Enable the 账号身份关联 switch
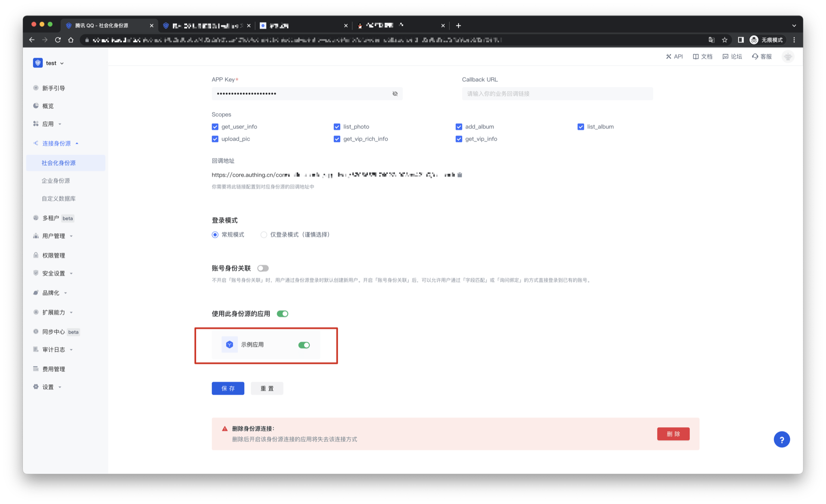This screenshot has height=504, width=826. tap(263, 268)
